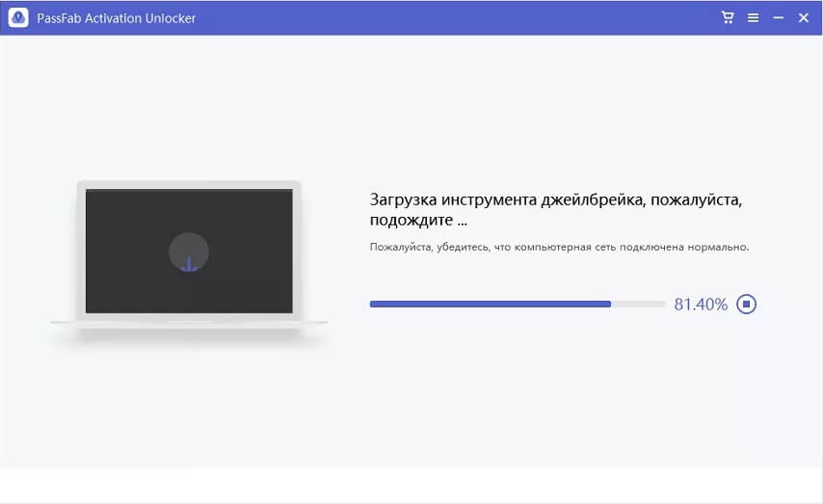Image resolution: width=823 pixels, height=504 pixels.
Task: Click the laptop base below the screen
Action: [188, 321]
